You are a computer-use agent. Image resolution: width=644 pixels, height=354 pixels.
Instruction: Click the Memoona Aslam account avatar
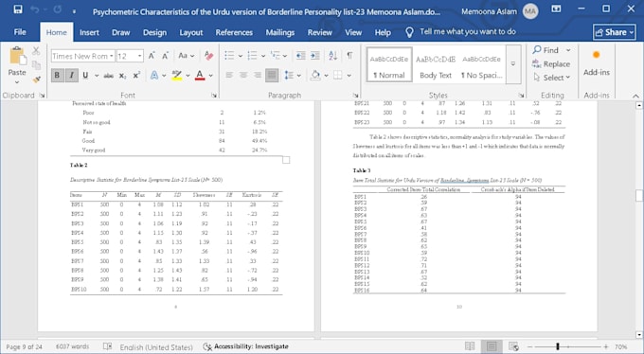point(530,11)
